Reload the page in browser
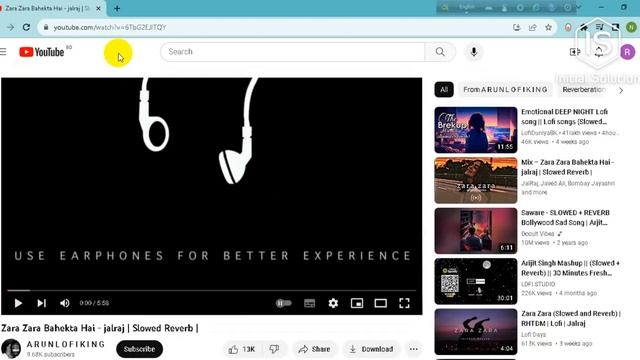This screenshot has width=640, height=360. [x=26, y=27]
